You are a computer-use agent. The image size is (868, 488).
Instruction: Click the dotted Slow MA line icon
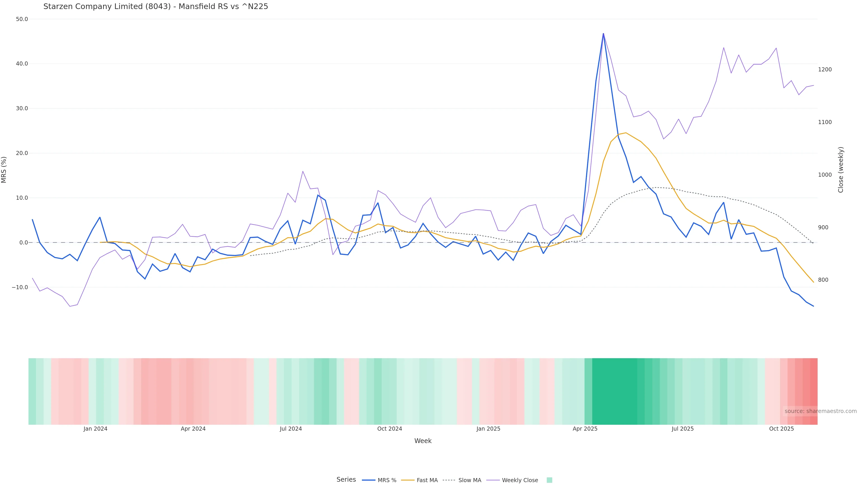[x=449, y=480]
